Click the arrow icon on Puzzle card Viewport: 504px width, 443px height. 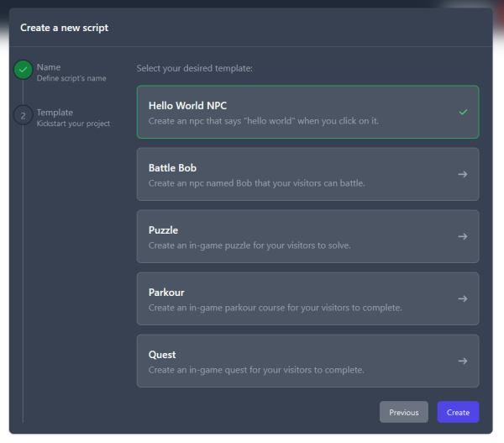pos(463,236)
